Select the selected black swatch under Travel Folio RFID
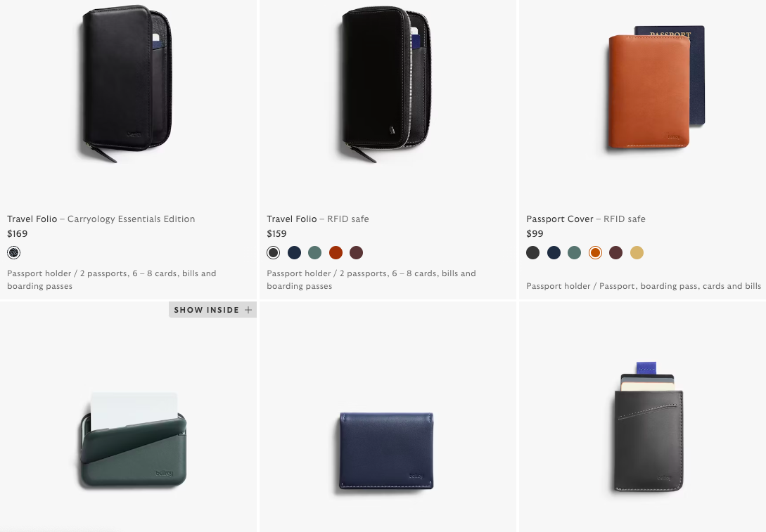Image resolution: width=766 pixels, height=532 pixels. click(x=273, y=253)
